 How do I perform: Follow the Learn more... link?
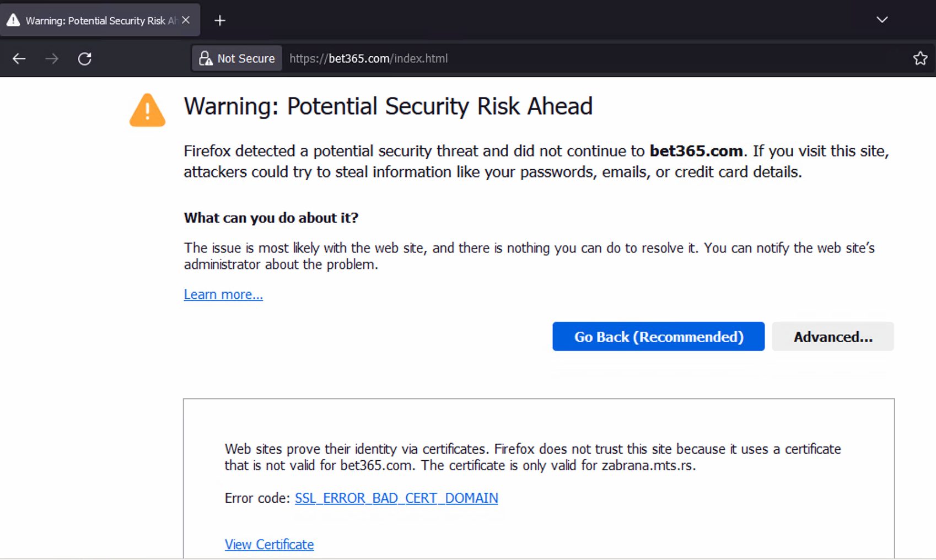coord(223,294)
